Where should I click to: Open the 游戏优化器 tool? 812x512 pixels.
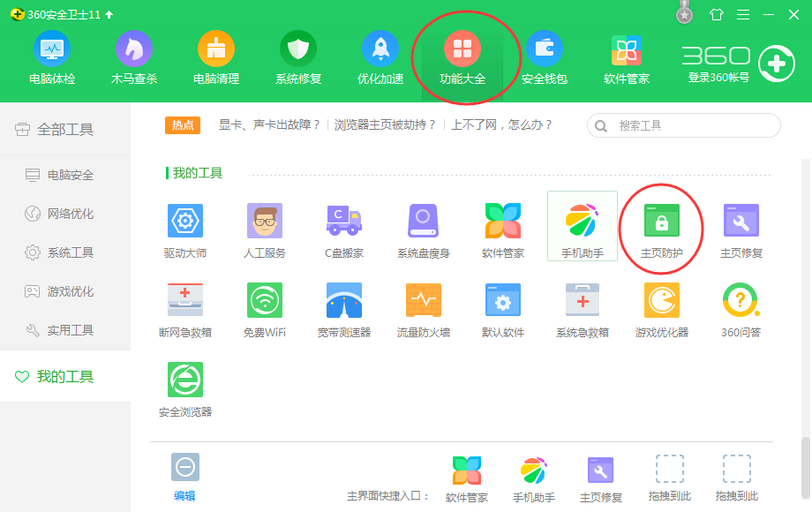pos(661,307)
